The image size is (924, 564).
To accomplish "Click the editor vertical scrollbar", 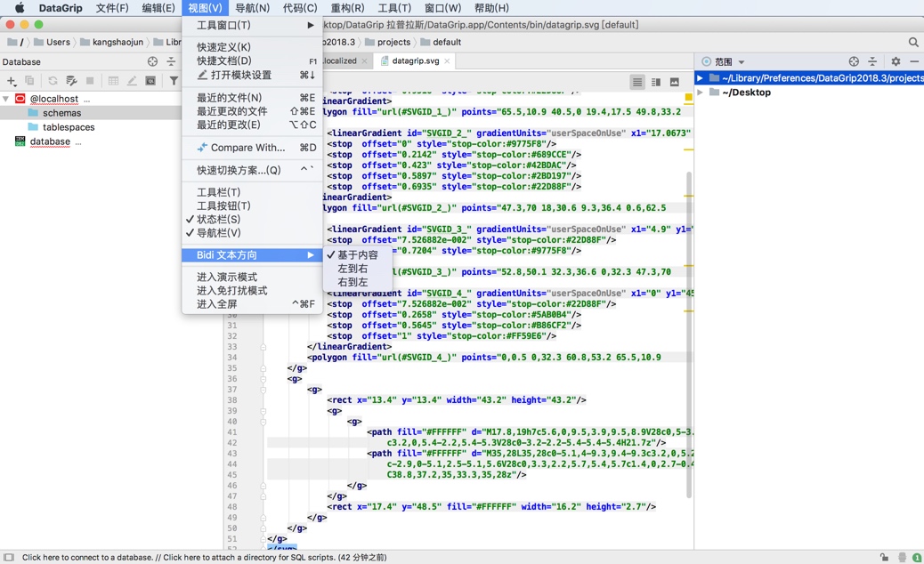I will pos(688,334).
